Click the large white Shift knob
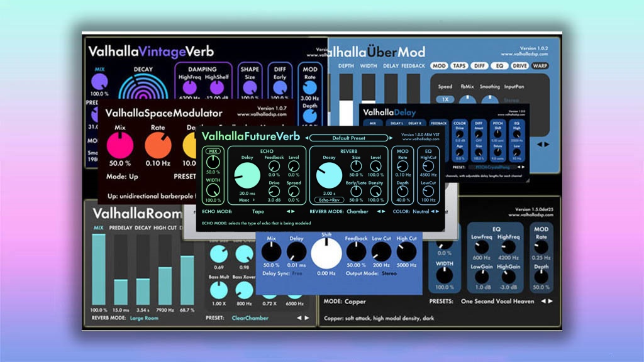The height and width of the screenshot is (362, 644). pyautogui.click(x=326, y=253)
